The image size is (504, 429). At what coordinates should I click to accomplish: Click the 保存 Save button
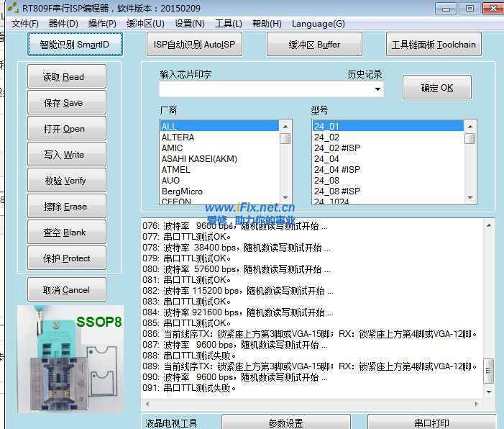67,103
